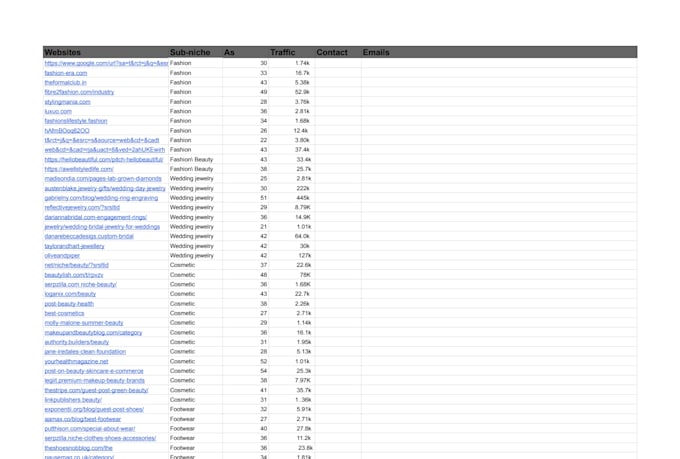Visit fashionslifestyle.fashion link
Image resolution: width=680 pixels, height=459 pixels.
76,121
